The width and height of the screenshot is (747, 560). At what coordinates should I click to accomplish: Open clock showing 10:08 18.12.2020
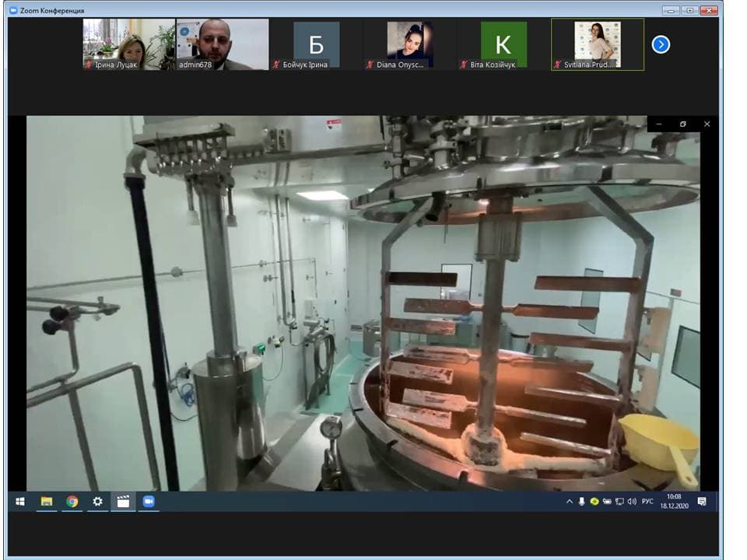pyautogui.click(x=674, y=502)
